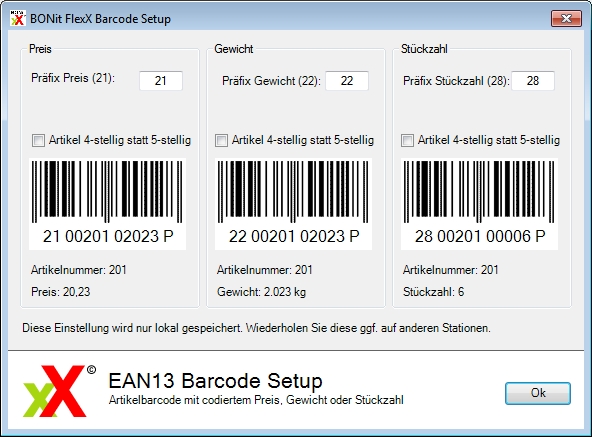This screenshot has width=592, height=437.
Task: Confirm settings with the Ok button
Action: (x=538, y=393)
